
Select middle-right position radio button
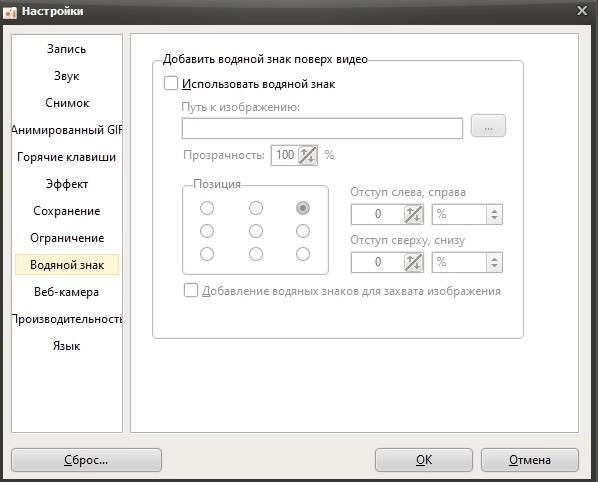click(x=303, y=231)
